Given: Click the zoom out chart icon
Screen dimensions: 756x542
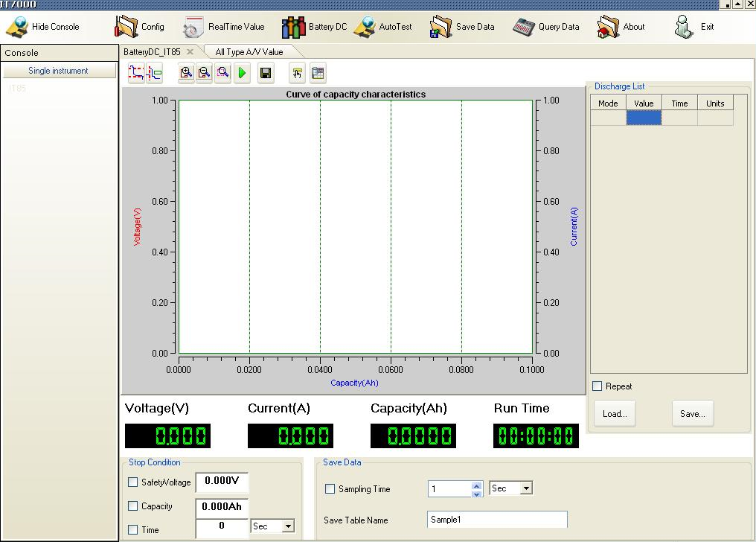Looking at the screenshot, I should [205, 72].
